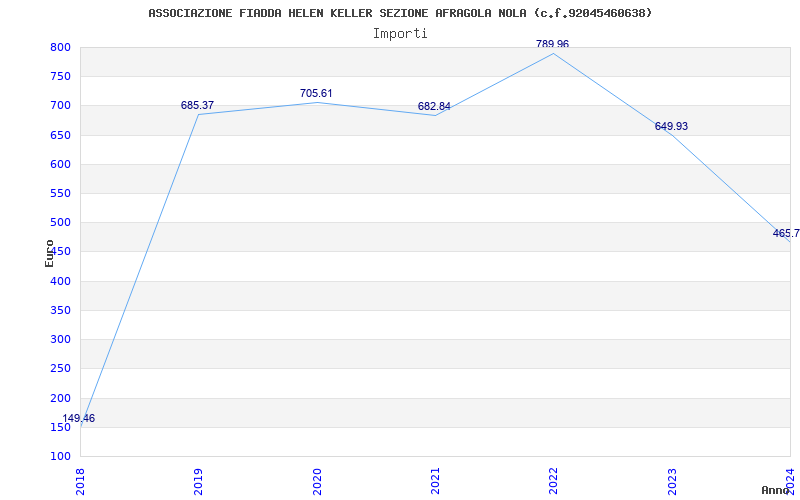Click the 250 y-axis tick label
The width and height of the screenshot is (800, 500).
(x=60, y=368)
